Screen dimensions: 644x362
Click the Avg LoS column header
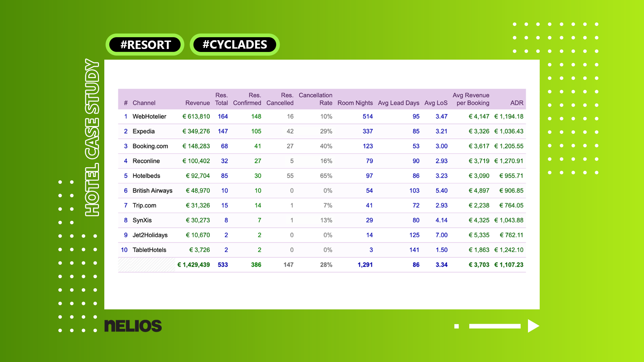(x=436, y=103)
